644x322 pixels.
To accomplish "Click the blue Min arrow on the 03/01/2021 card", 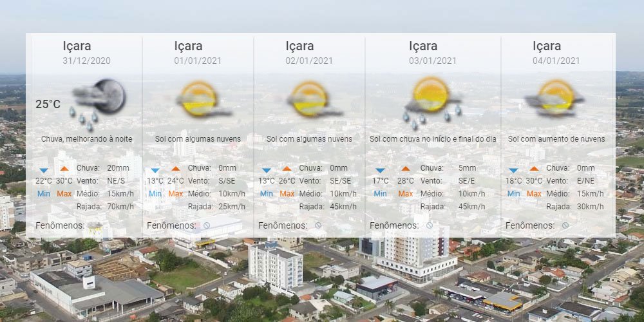I will coord(380,170).
